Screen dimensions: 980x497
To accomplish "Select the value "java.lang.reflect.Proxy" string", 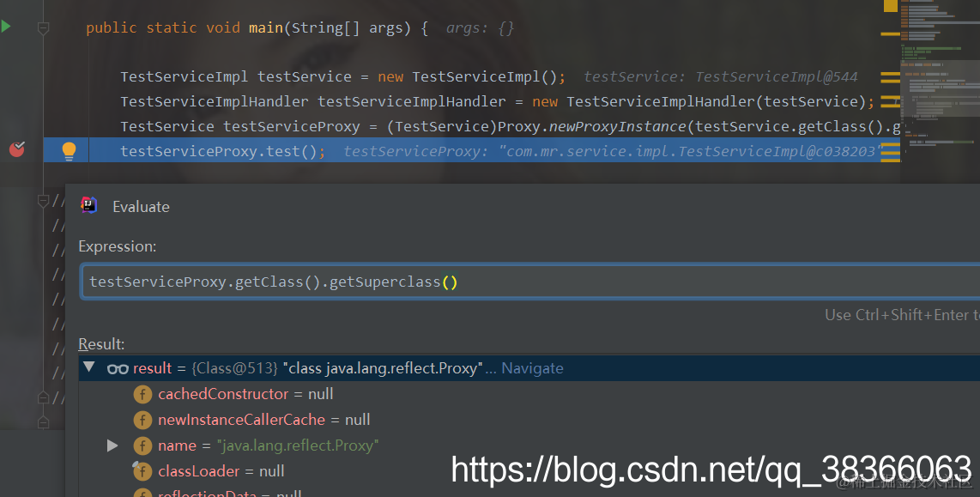I will tap(298, 445).
